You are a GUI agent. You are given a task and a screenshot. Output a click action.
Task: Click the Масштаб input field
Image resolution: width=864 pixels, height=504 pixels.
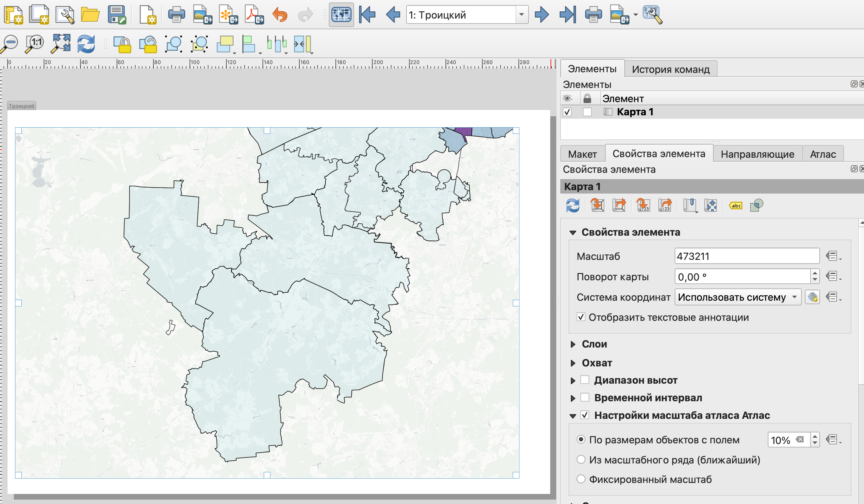tap(746, 256)
